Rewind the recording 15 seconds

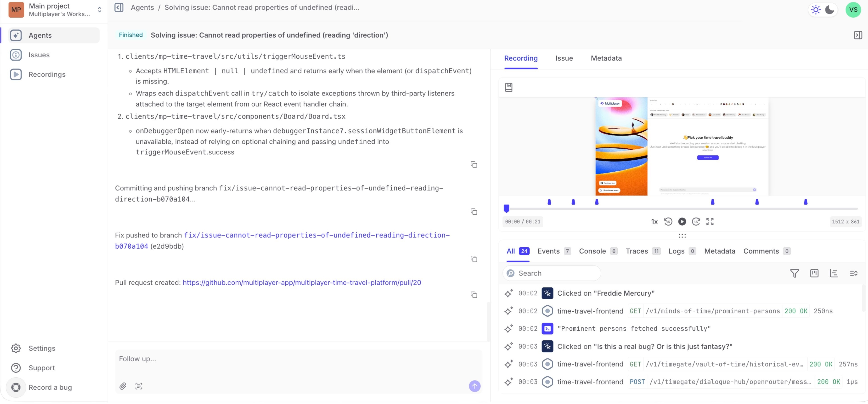click(x=668, y=222)
